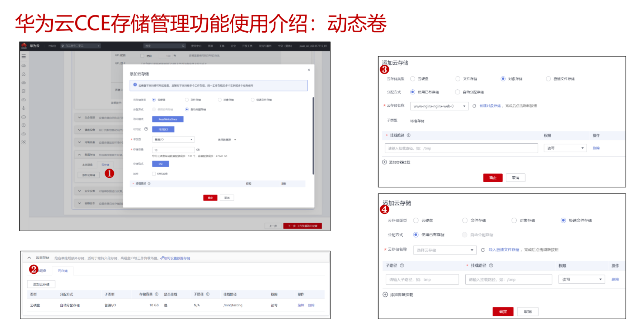
Task: Click the help icon beside 子路径 in turbo file panel
Action: tap(402, 265)
